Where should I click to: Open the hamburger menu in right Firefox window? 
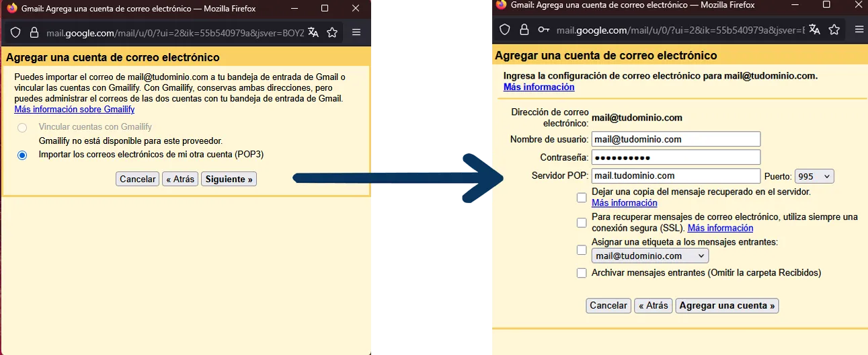click(x=859, y=30)
